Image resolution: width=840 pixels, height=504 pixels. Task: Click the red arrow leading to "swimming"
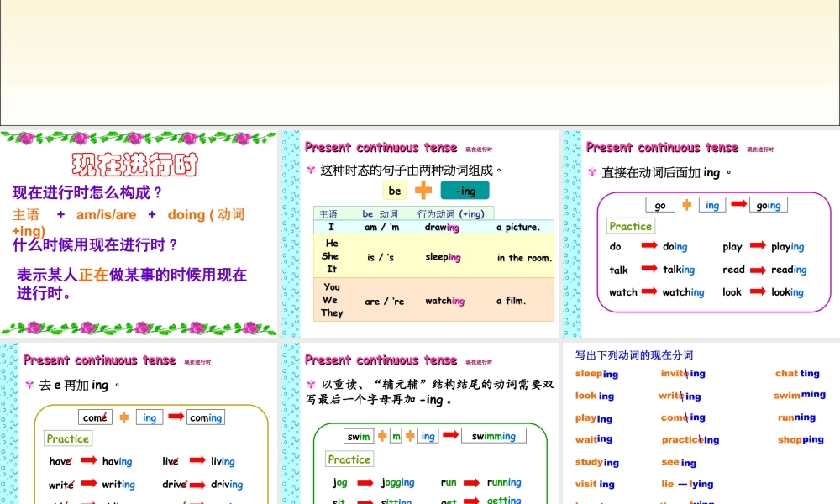[x=451, y=435]
